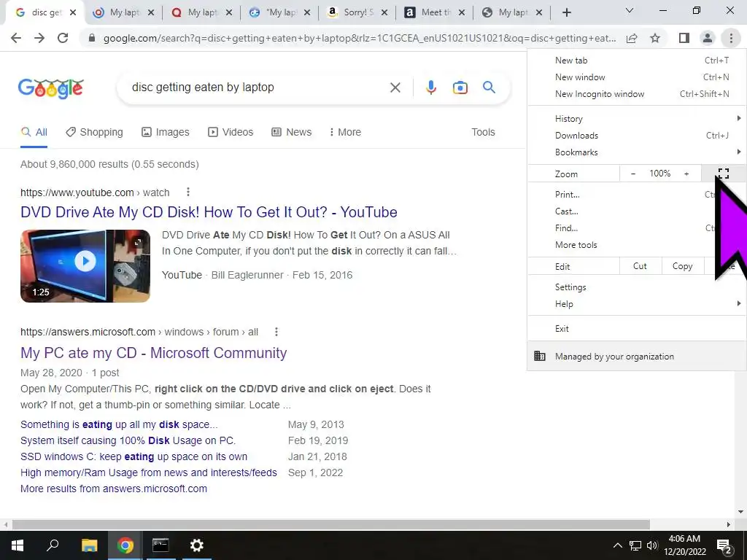This screenshot has width=747, height=560.
Task: Choose New window from Chrome menu
Action: [637, 77]
